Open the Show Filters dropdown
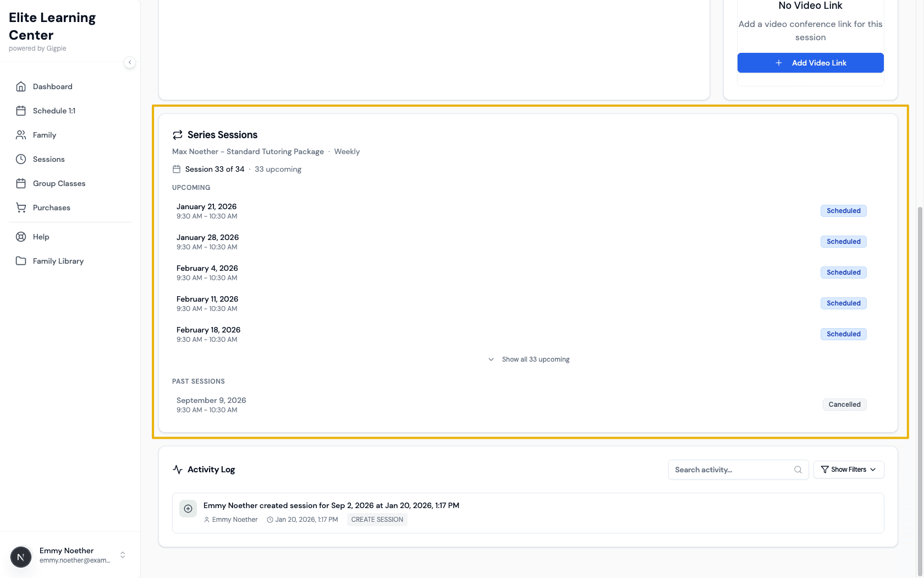Image resolution: width=924 pixels, height=578 pixels. click(x=848, y=470)
